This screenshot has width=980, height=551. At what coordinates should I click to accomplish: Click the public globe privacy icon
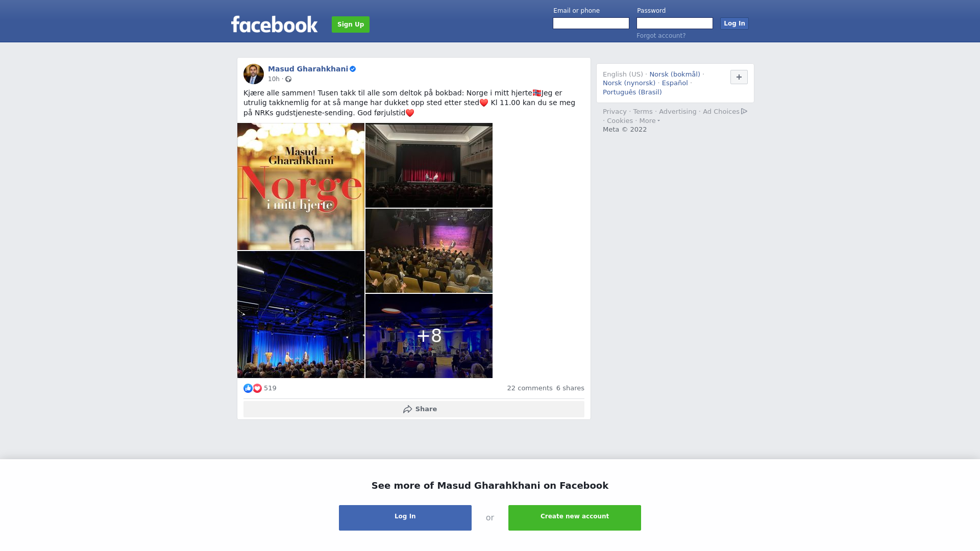coord(288,79)
